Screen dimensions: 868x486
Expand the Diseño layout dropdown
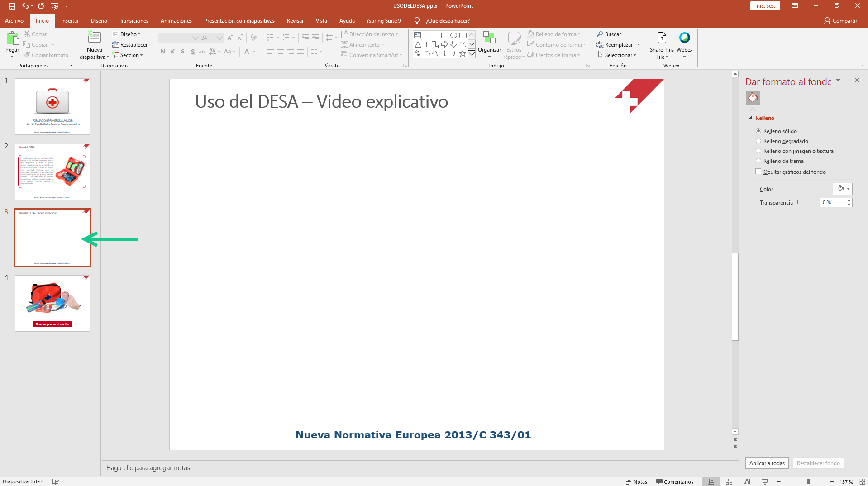point(127,34)
